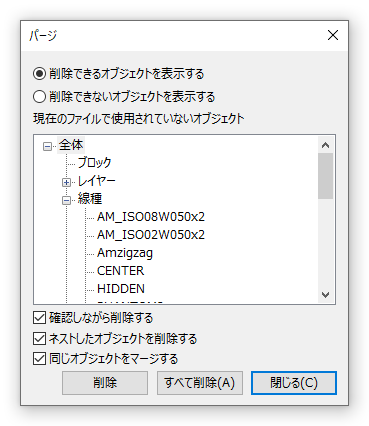Click the 削除 button
The height and width of the screenshot is (426, 369).
(x=105, y=383)
